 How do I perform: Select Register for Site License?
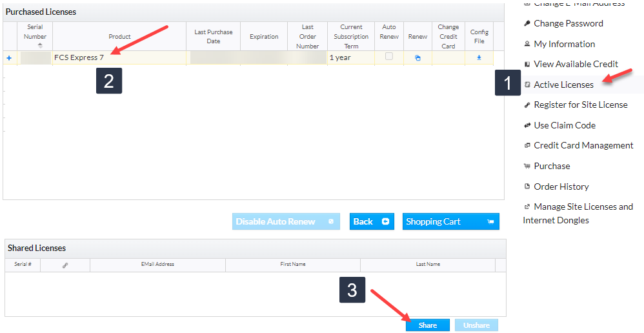pos(580,105)
